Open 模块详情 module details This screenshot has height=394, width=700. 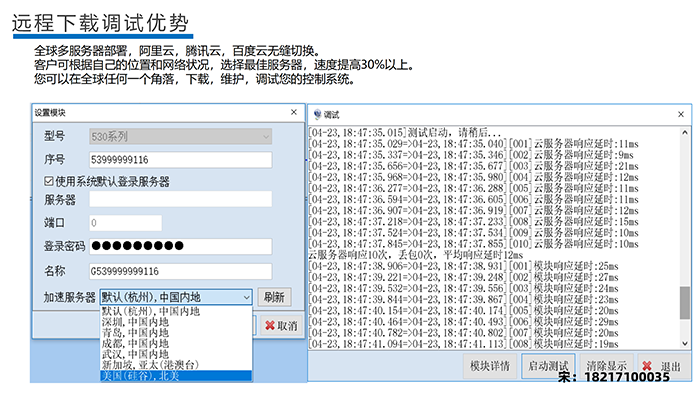coord(490,366)
